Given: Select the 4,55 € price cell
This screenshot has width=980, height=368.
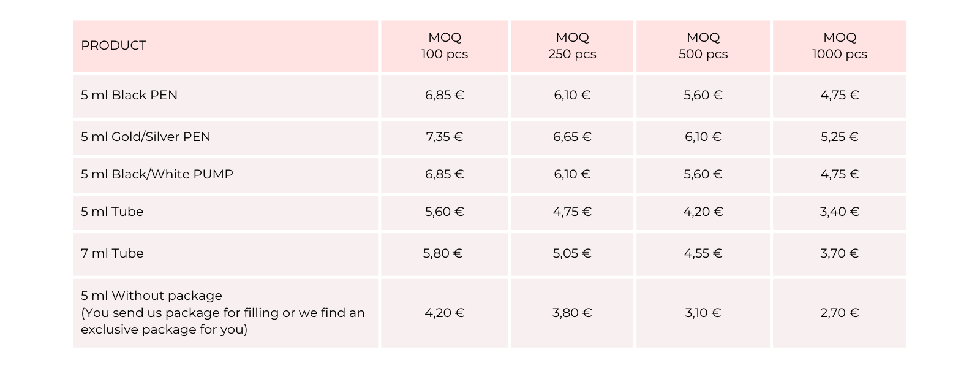Looking at the screenshot, I should [703, 253].
